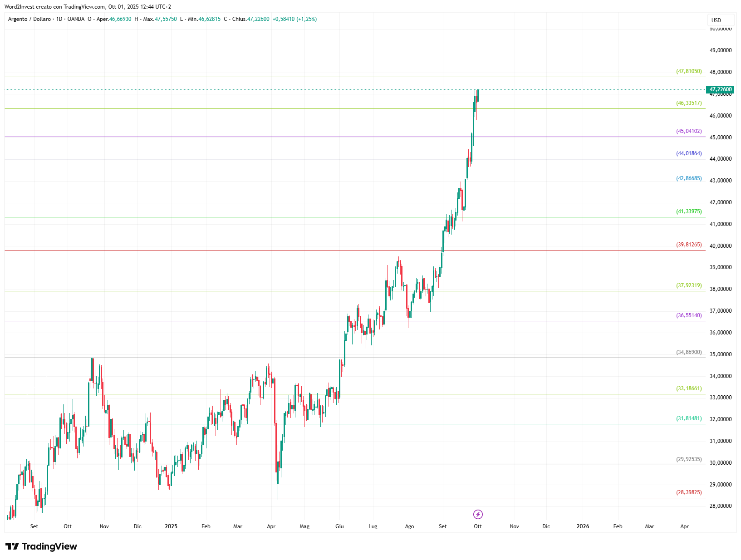This screenshot has height=560, width=741.
Task: Click the Chius. 47,22600 close value
Action: pos(251,19)
